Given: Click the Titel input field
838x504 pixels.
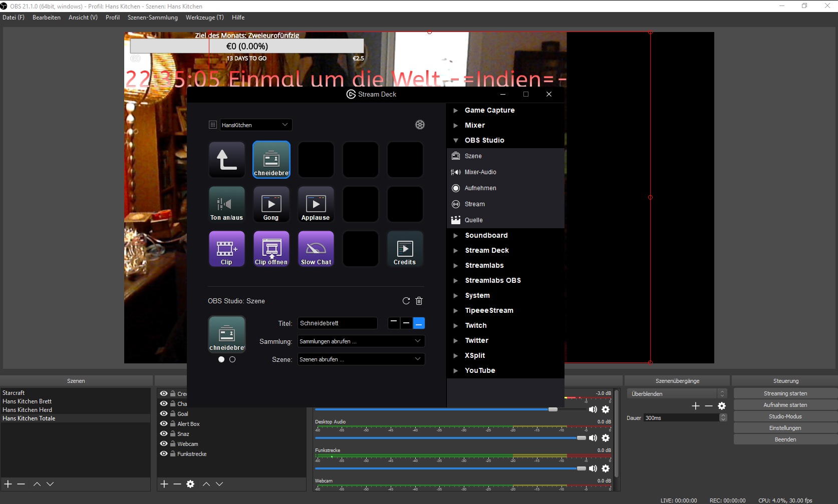Looking at the screenshot, I should coord(337,323).
